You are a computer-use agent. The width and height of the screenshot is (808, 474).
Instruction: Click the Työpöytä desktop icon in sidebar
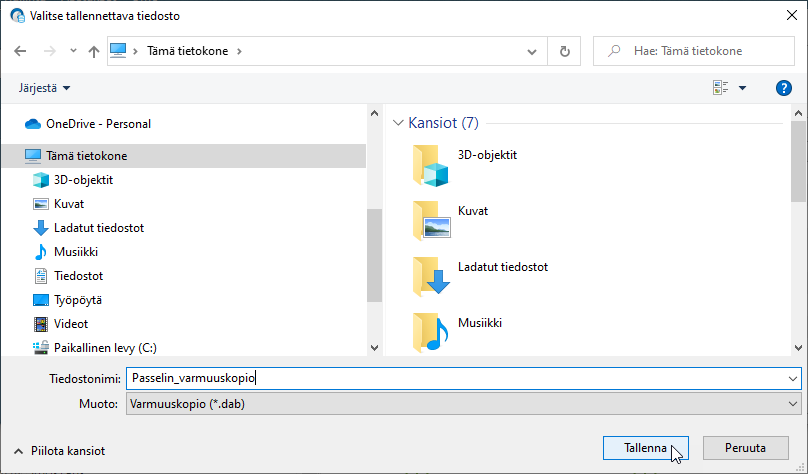click(x=41, y=300)
